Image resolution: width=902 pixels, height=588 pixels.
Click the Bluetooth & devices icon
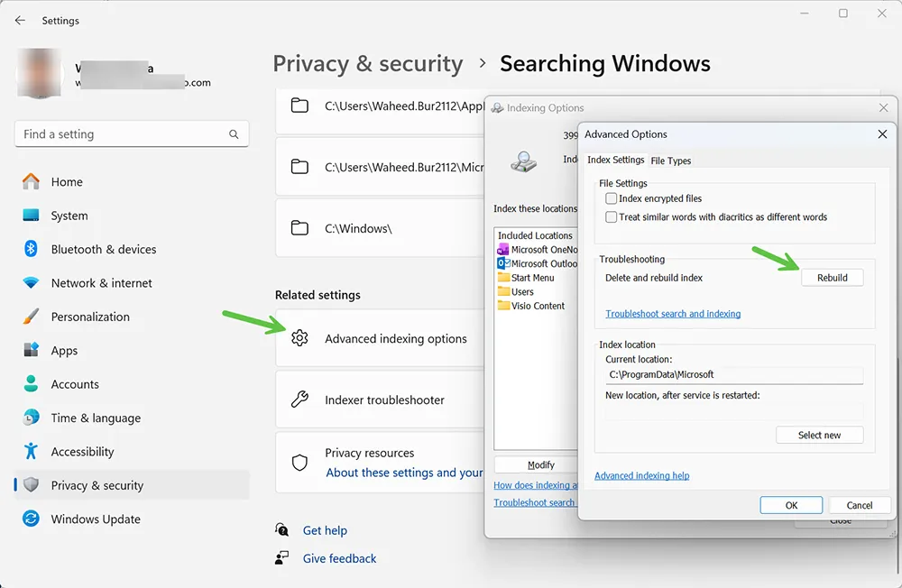(28, 249)
